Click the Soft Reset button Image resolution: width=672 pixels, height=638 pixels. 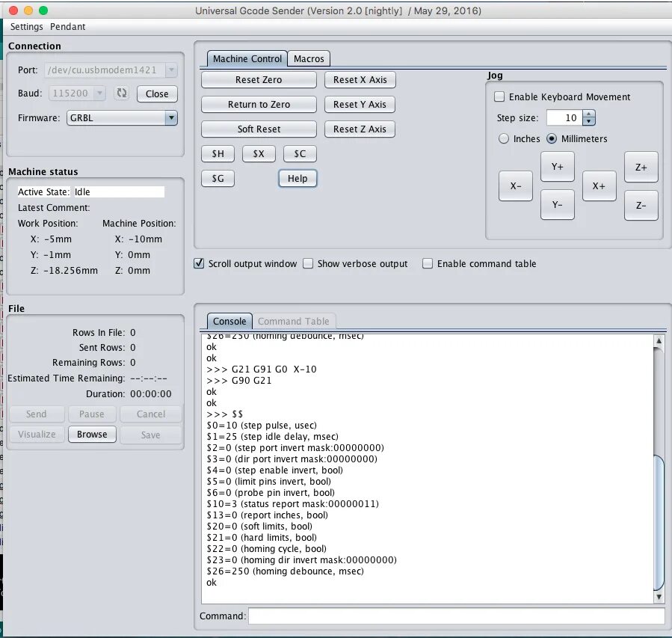(259, 129)
